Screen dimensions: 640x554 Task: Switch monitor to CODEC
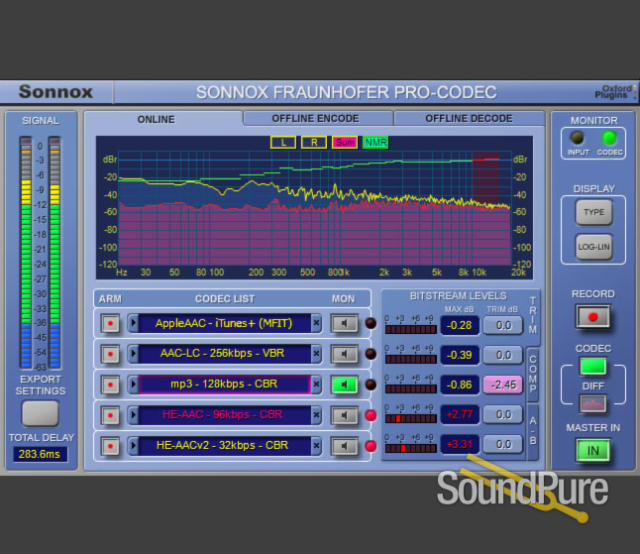(609, 138)
